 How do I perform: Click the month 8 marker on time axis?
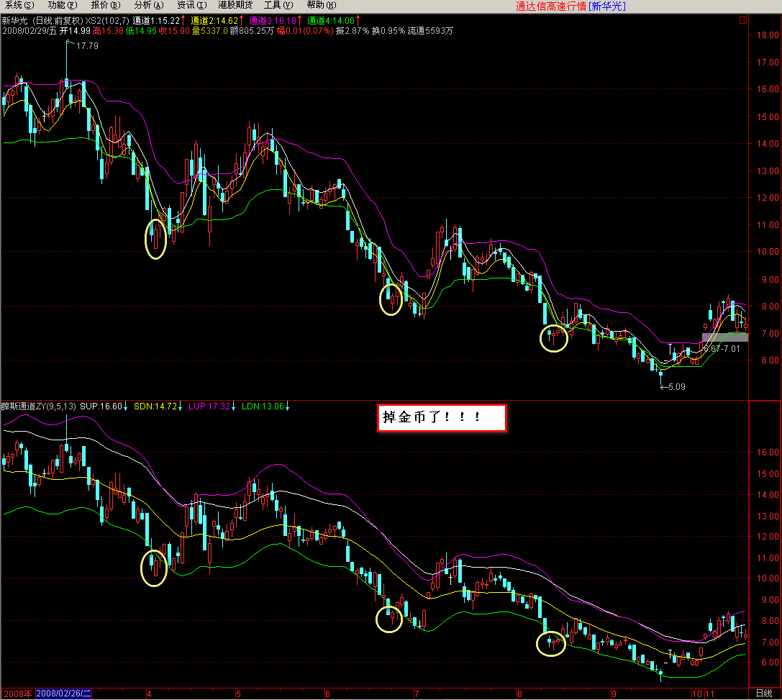click(x=519, y=694)
